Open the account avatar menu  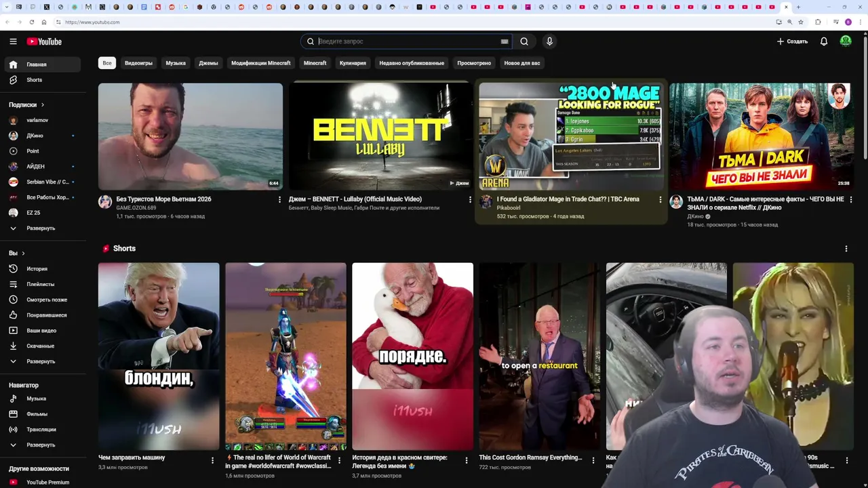click(846, 41)
